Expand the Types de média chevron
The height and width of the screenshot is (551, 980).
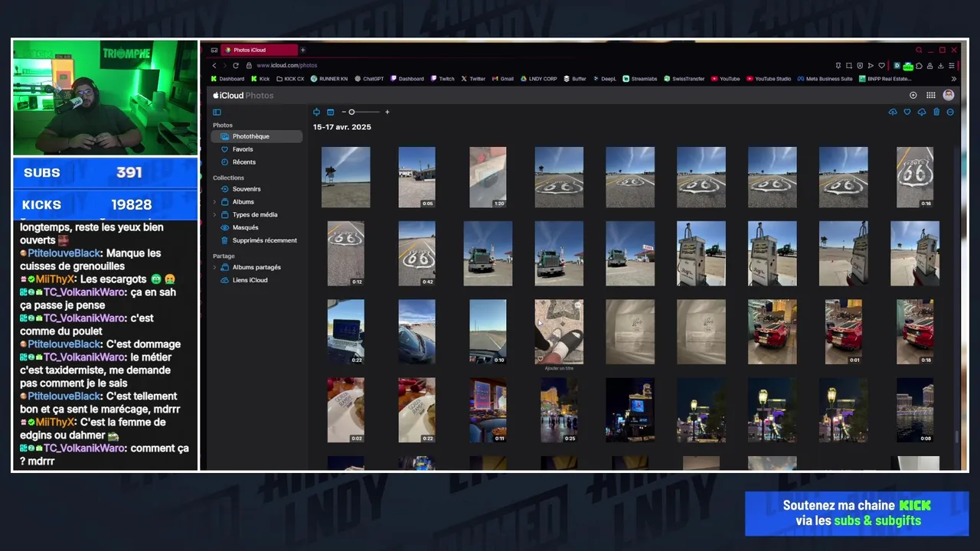coord(214,215)
